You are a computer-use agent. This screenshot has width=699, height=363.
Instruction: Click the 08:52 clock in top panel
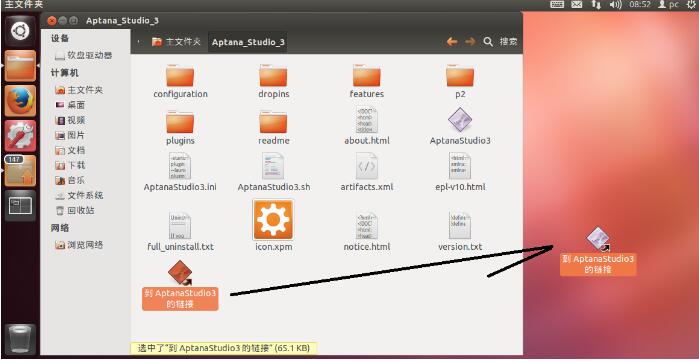click(x=640, y=4)
